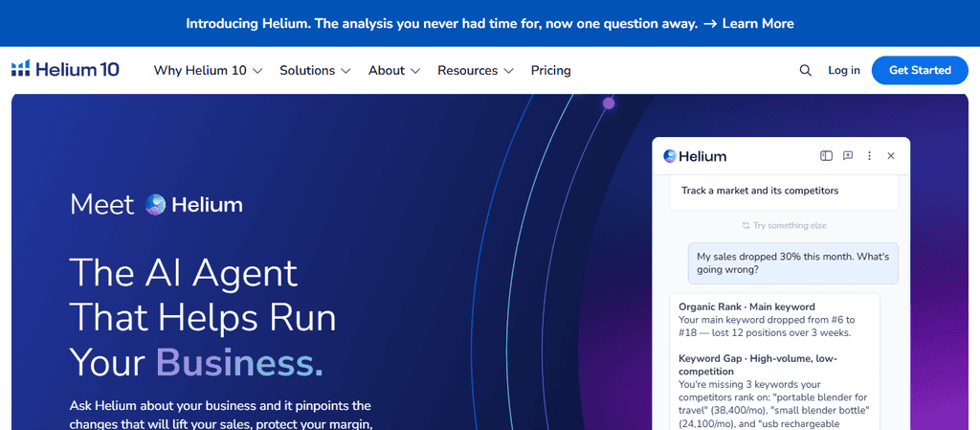Select Track a market and its competitors
Screen dimensions: 980x430
click(784, 192)
